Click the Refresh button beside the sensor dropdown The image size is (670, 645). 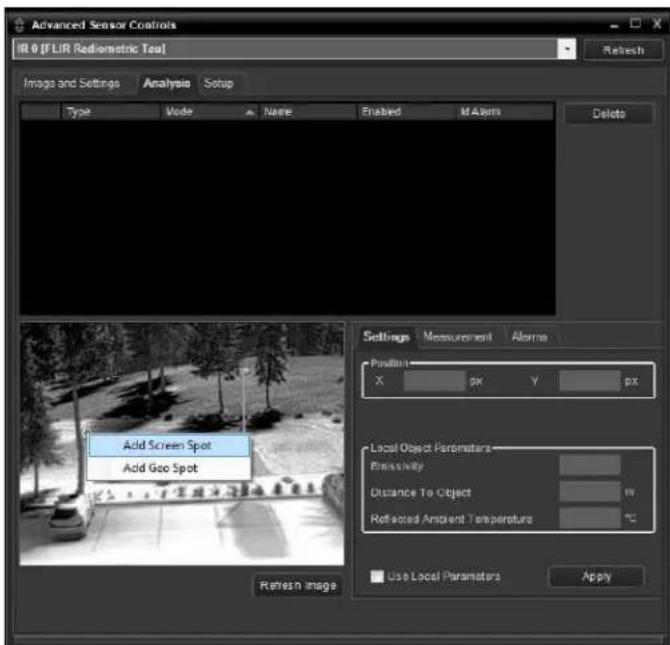[623, 50]
